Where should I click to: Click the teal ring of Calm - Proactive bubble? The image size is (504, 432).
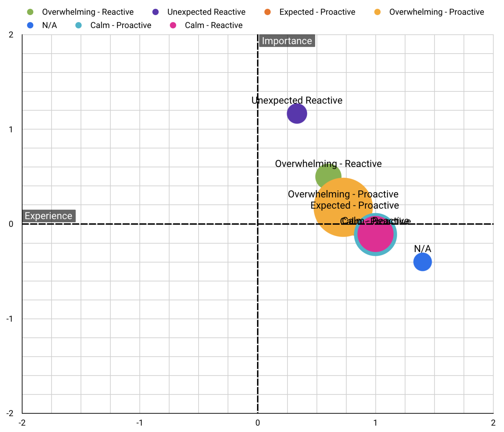375,254
